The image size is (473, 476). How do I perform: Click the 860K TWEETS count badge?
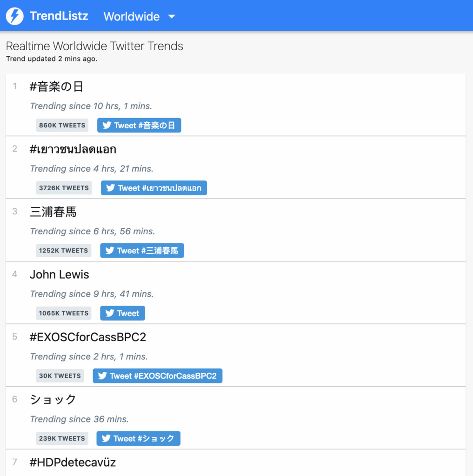[62, 126]
